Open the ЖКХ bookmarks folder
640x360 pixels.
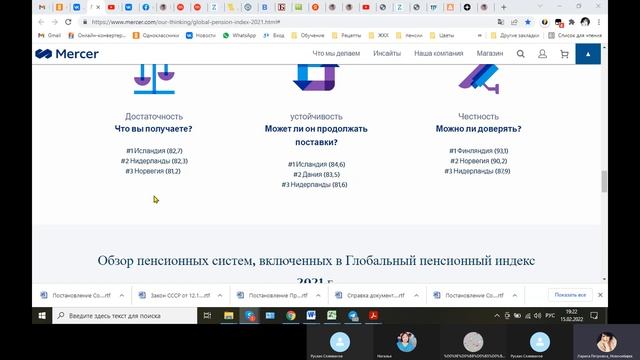tap(379, 36)
